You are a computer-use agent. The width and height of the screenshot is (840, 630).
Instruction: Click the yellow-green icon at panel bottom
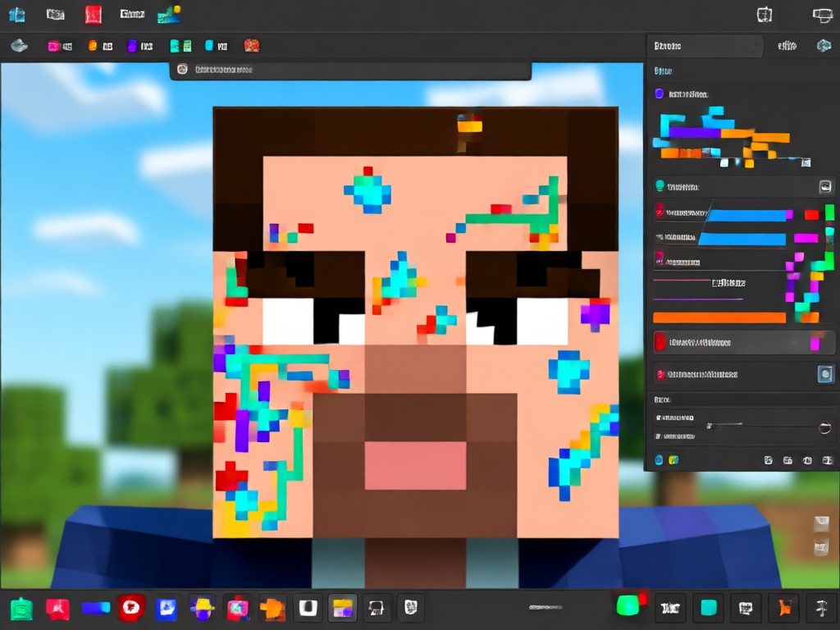pos(674,460)
